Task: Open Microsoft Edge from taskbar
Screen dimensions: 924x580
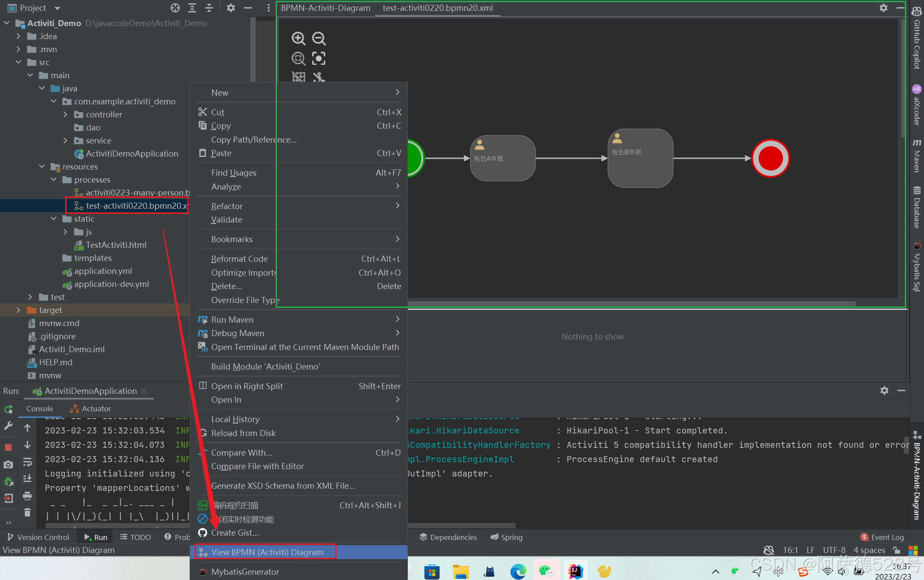Action: (x=517, y=571)
